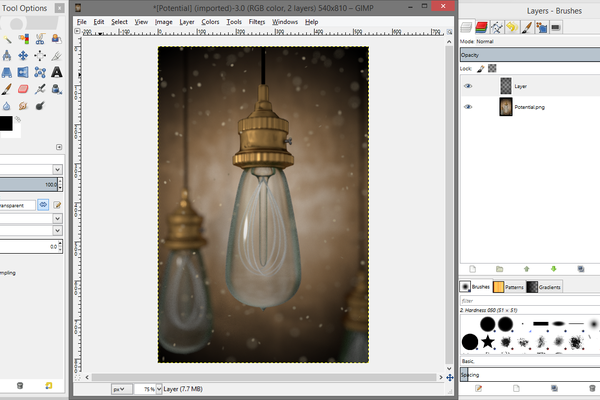Select the star-shaped brush
This screenshot has width=600, height=400.
coord(488,341)
